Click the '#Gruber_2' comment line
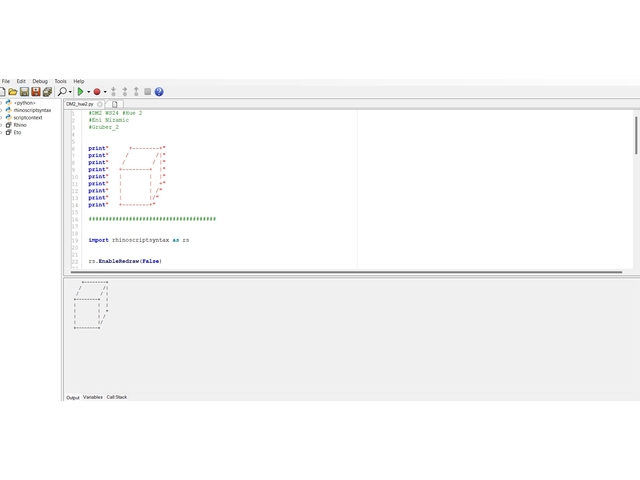 coord(104,127)
